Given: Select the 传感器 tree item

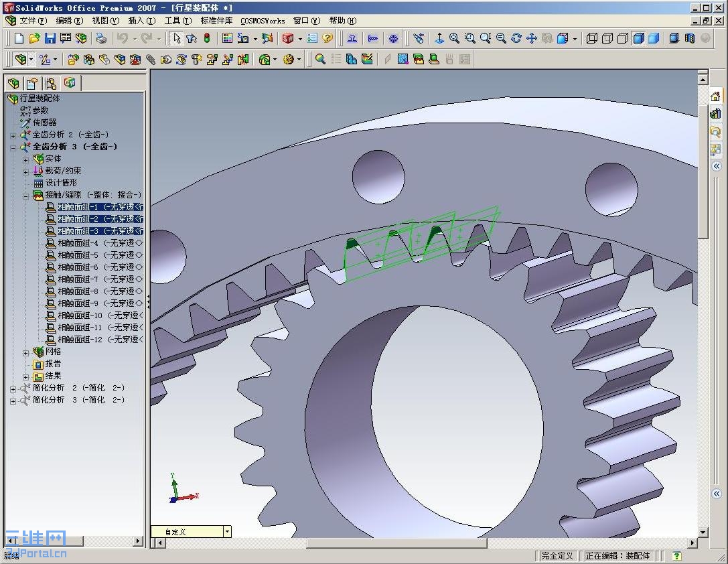Looking at the screenshot, I should tap(38, 122).
